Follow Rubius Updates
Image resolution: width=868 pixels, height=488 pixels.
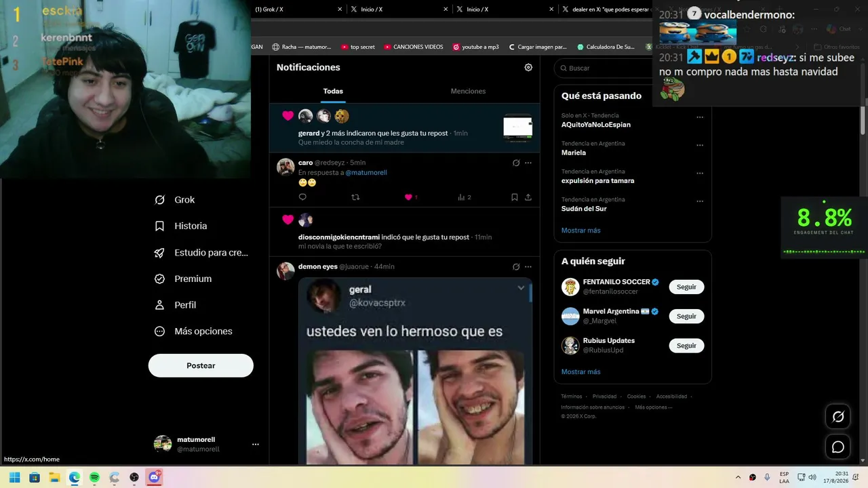pos(686,346)
